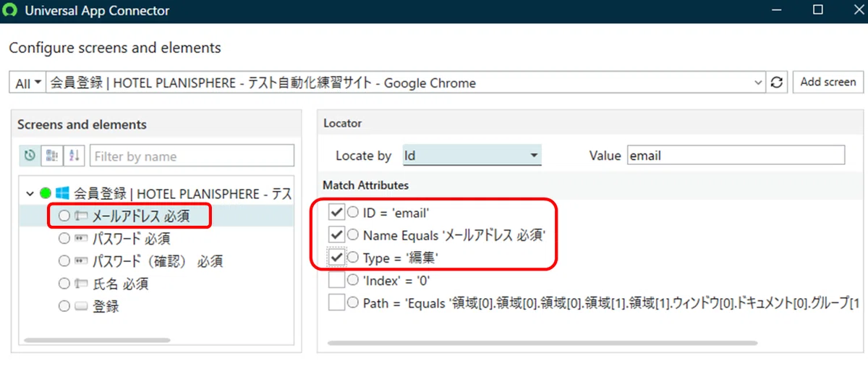Click the Path = 'Equals attribute text
Image resolution: width=868 pixels, height=369 pixels.
click(611, 303)
